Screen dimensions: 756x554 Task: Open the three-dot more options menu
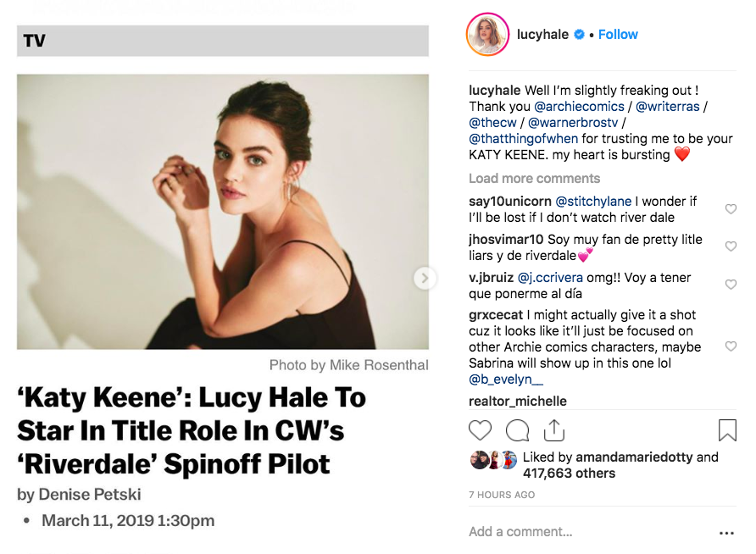coord(726,533)
